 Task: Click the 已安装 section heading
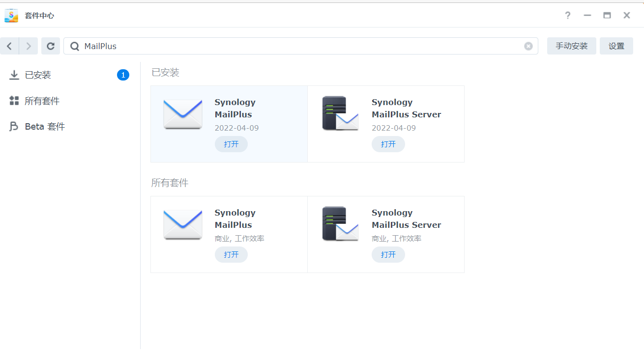coord(165,73)
